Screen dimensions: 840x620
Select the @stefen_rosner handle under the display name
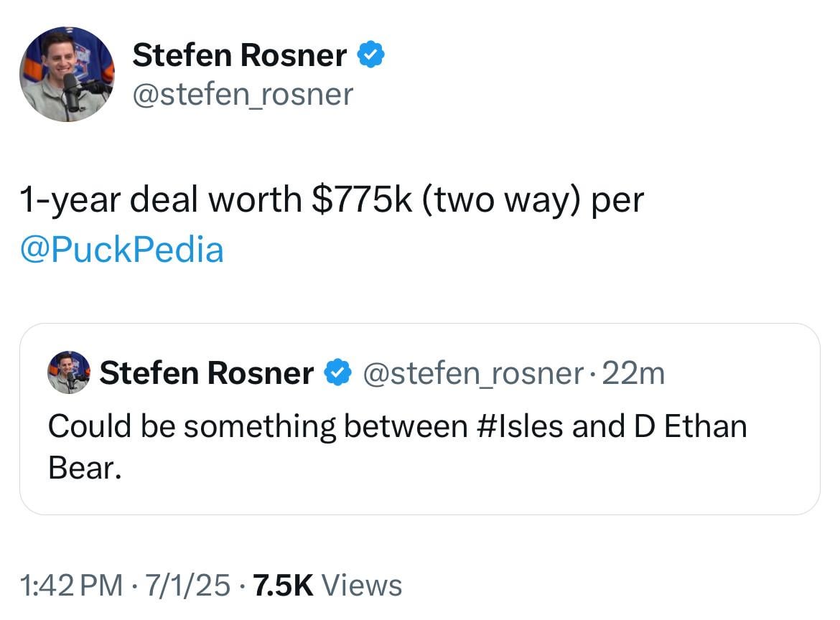click(x=242, y=93)
